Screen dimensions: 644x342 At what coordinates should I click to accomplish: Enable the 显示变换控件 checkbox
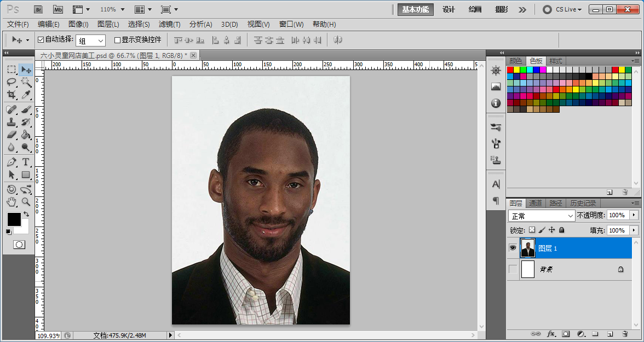117,40
